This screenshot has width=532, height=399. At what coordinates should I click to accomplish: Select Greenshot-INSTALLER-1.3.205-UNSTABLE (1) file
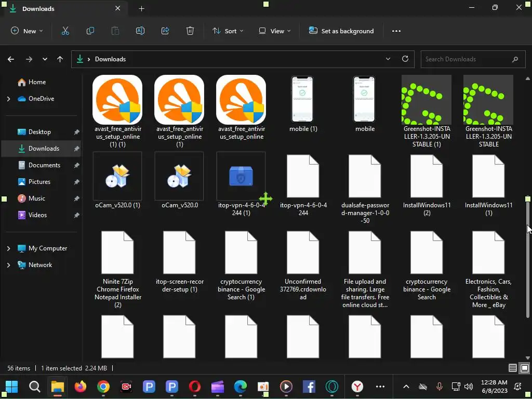[427, 111]
